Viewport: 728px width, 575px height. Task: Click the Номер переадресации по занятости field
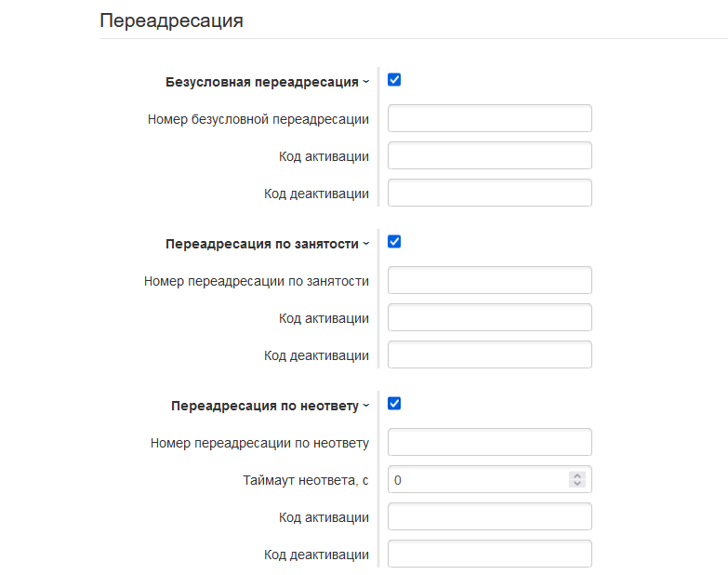[489, 281]
